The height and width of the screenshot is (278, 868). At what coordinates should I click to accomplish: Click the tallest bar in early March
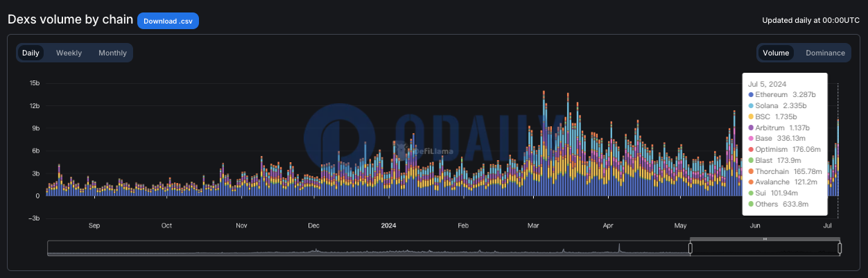(544, 144)
